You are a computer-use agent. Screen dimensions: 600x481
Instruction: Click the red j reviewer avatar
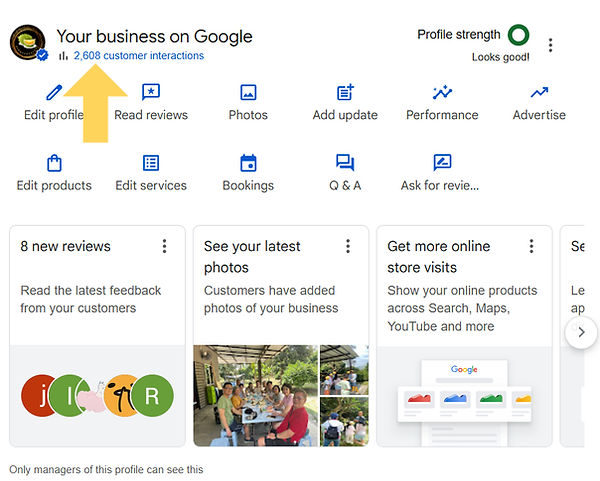click(x=37, y=396)
